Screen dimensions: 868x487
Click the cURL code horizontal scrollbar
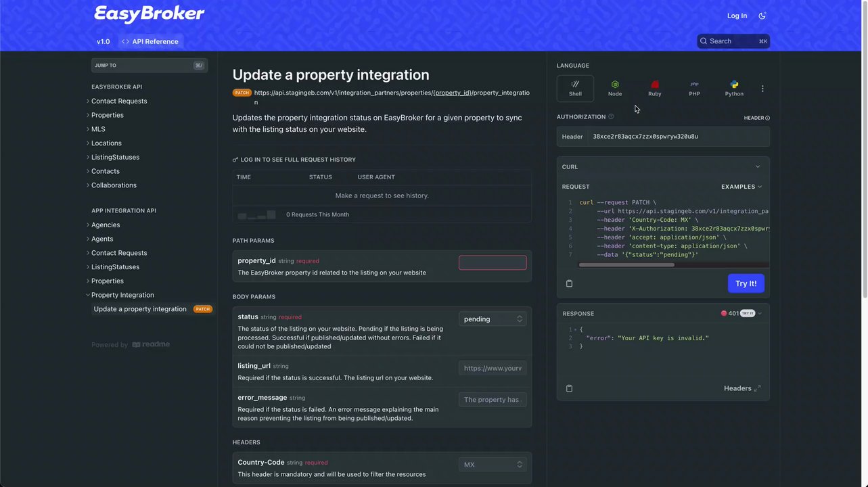tap(626, 265)
